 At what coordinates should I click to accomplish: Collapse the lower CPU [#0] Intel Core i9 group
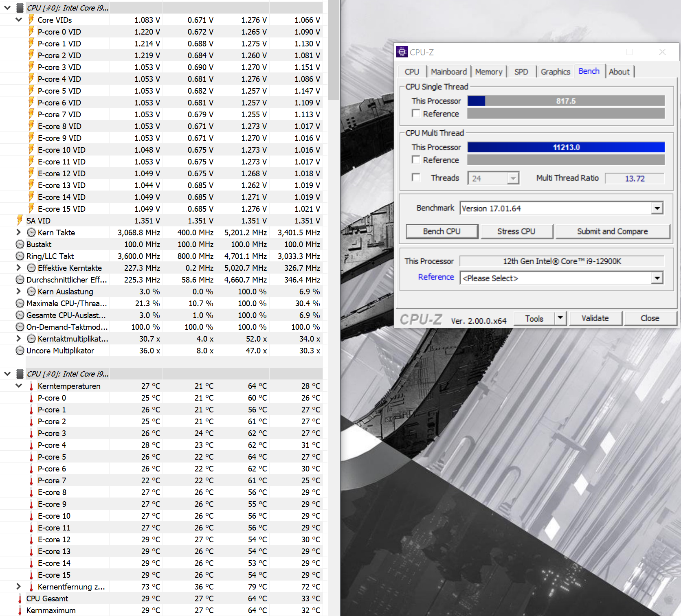(x=7, y=374)
